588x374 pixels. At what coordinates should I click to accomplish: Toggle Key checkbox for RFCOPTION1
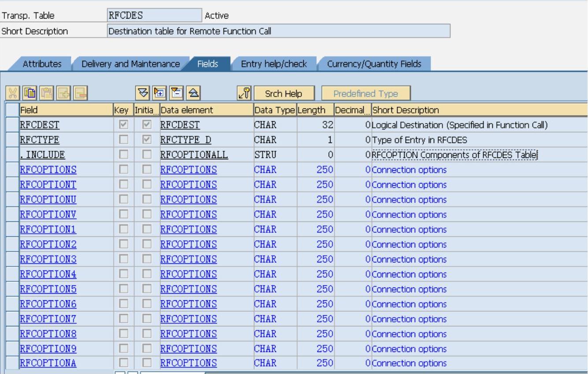coord(124,229)
